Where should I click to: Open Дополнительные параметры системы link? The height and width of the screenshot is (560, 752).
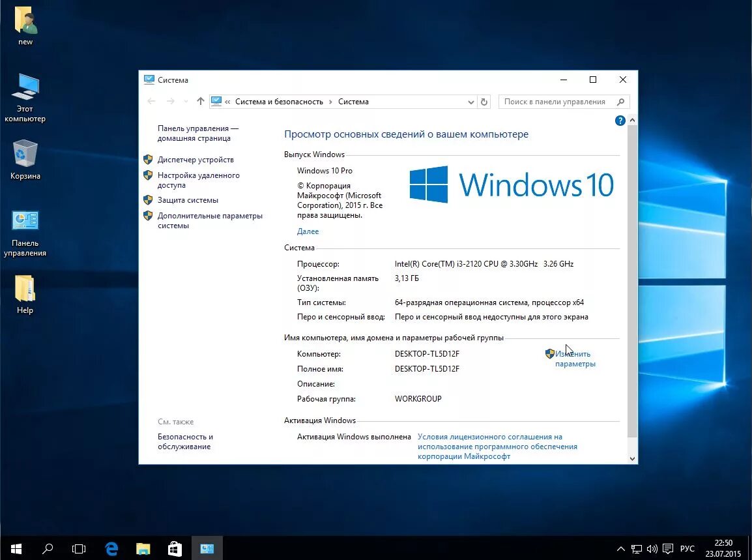pos(210,221)
